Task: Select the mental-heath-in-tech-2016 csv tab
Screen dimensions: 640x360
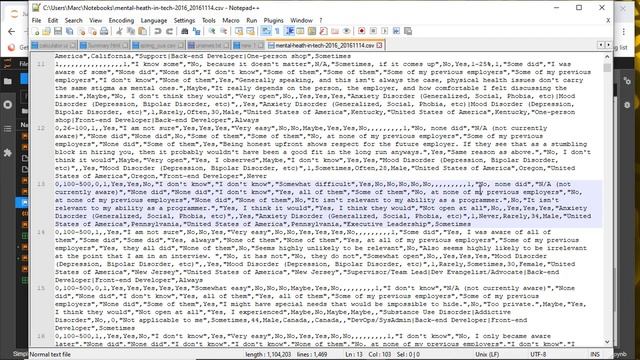Action: tap(325, 45)
